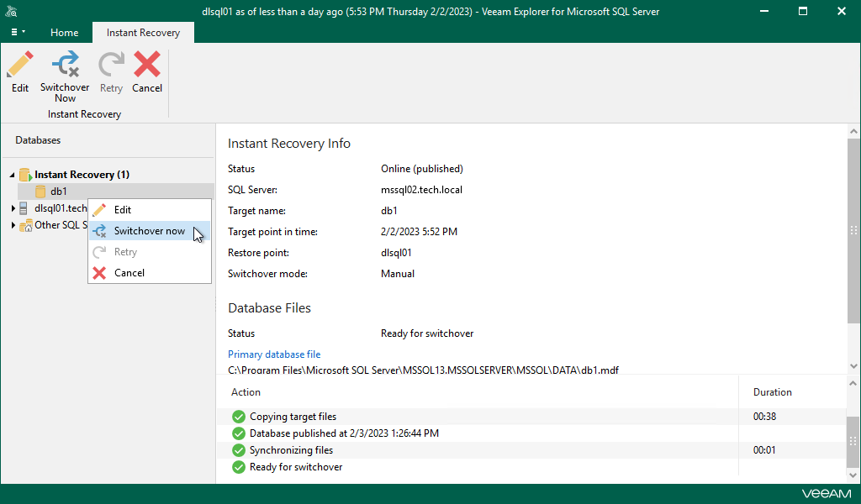This screenshot has height=504, width=861.
Task: Click the Databases pane header
Action: pyautogui.click(x=38, y=140)
